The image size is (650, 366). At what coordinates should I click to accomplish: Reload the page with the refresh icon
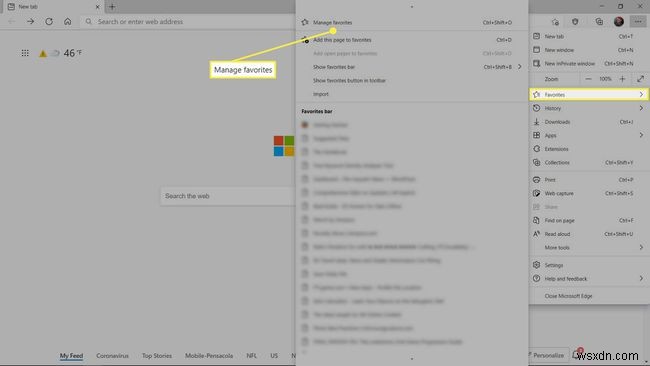pyautogui.click(x=49, y=22)
